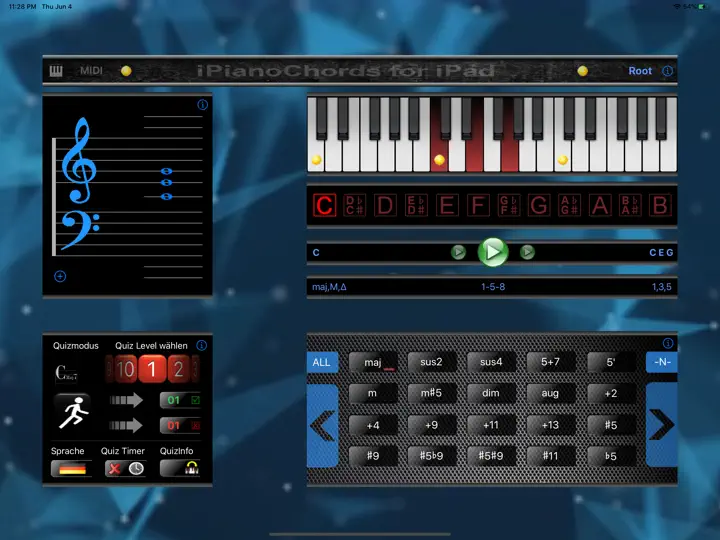Select the Ab/G# root note
720x540 pixels.
pos(569,205)
